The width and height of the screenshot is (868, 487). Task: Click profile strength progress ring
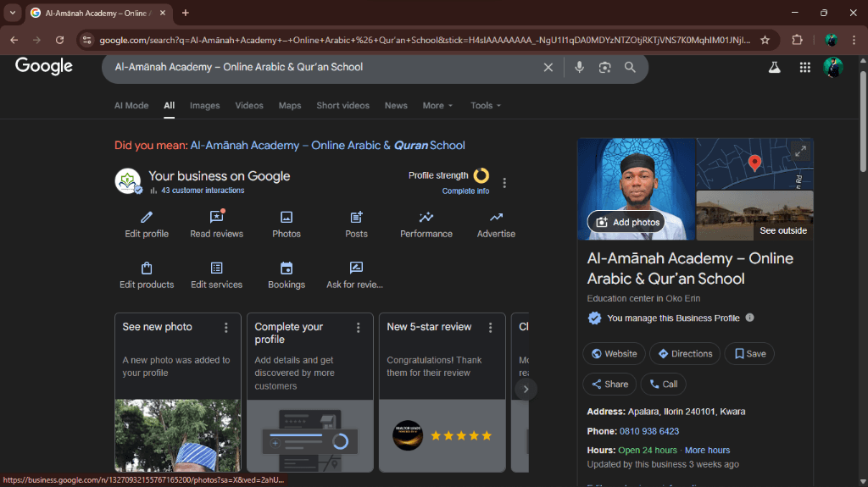coord(481,175)
